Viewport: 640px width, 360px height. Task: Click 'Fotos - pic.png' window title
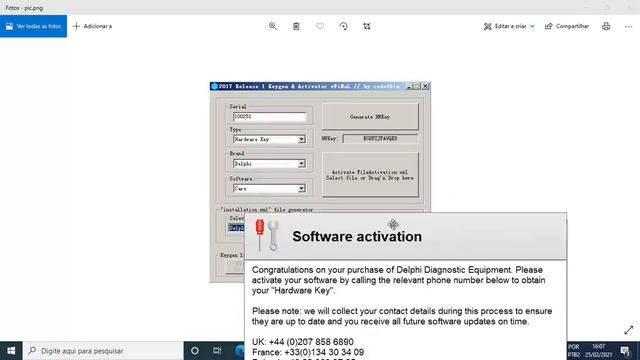(x=24, y=7)
